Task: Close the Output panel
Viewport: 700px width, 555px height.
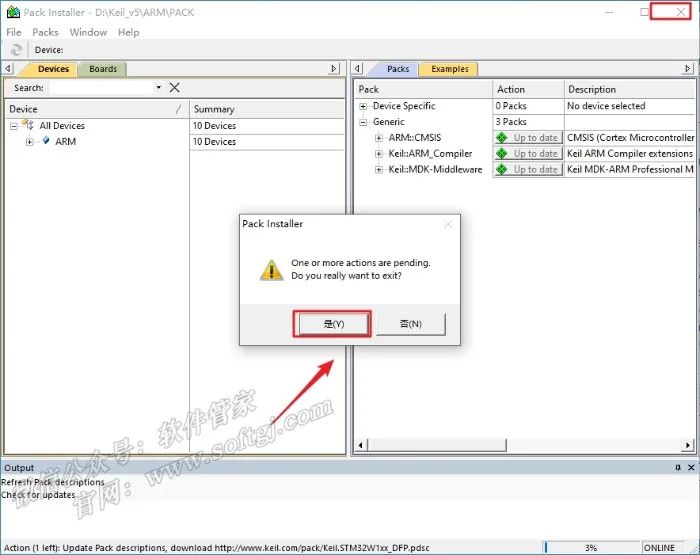Action: click(x=691, y=467)
